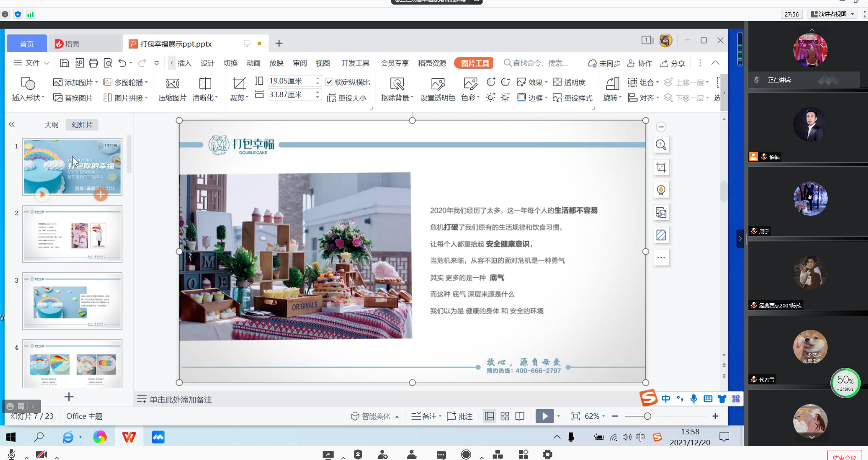The image size is (868, 460).
Task: Toggle normal view button in status bar
Action: (489, 416)
